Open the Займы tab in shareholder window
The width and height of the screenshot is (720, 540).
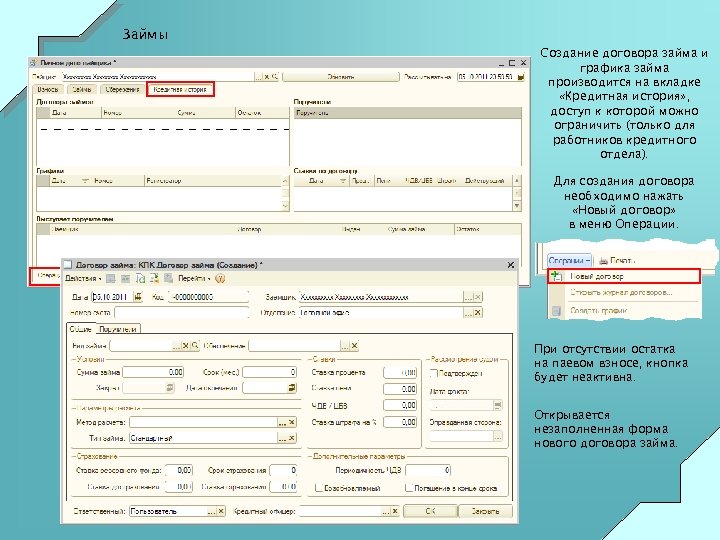82,90
